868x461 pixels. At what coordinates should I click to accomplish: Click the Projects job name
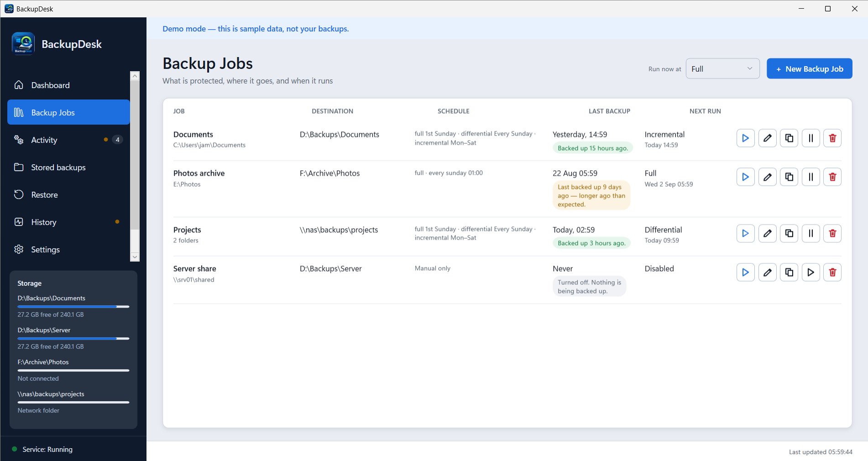click(187, 230)
